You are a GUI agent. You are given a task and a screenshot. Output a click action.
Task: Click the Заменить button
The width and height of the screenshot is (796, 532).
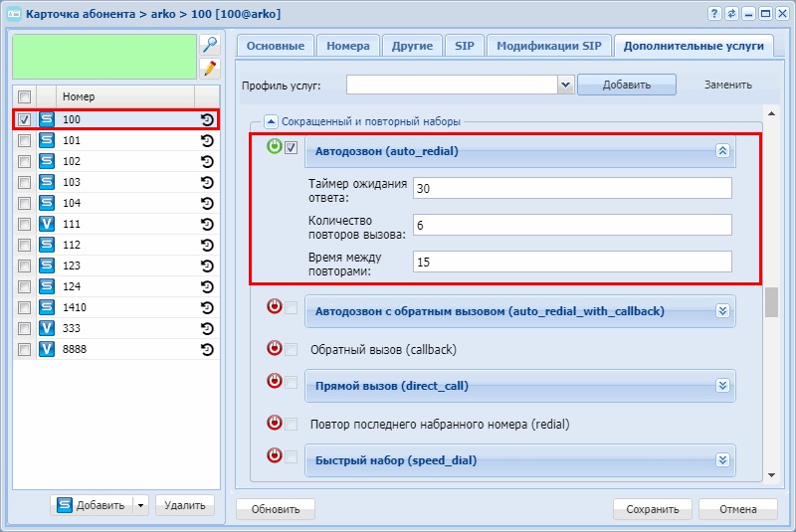(x=728, y=85)
